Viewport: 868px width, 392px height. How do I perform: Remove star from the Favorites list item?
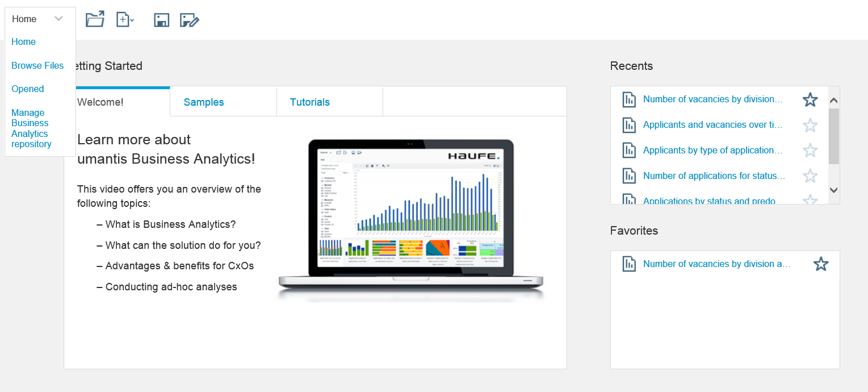(x=821, y=264)
